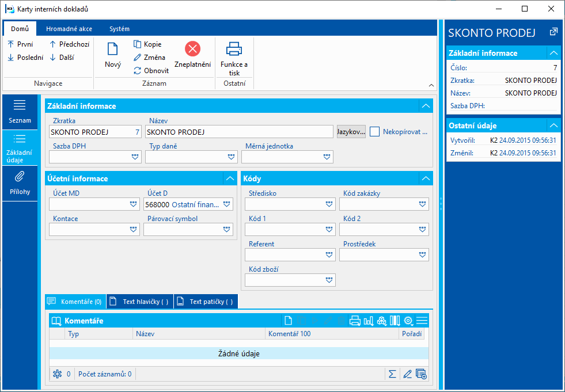The image size is (565, 392).
Task: Move to next record (Další)
Action: click(62, 58)
